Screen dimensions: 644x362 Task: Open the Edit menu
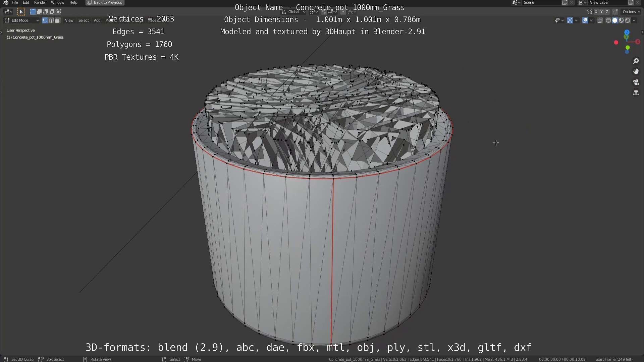click(x=26, y=2)
